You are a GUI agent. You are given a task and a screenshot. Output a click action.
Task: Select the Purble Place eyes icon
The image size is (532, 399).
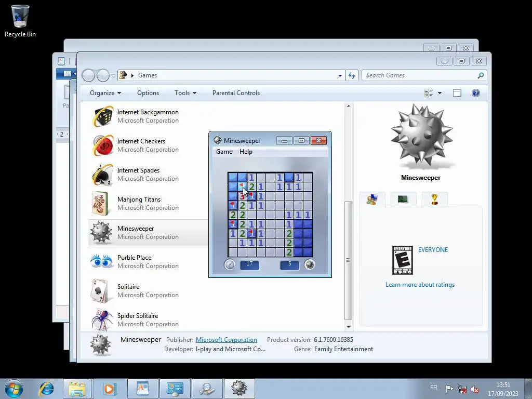(x=102, y=262)
